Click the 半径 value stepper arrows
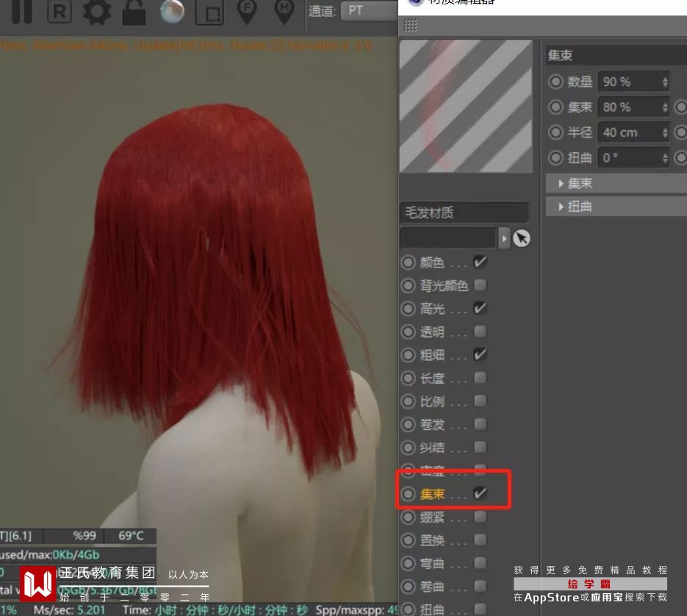The width and height of the screenshot is (687, 616). (x=665, y=133)
